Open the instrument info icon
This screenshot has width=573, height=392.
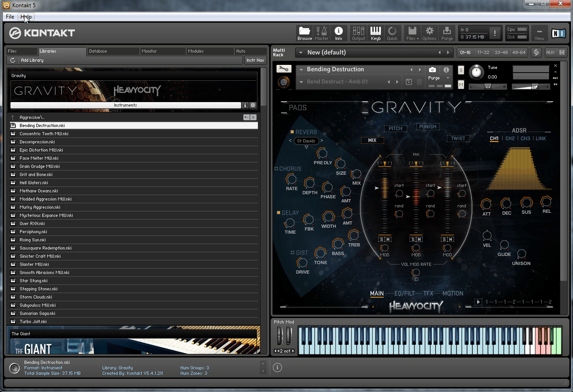click(446, 70)
